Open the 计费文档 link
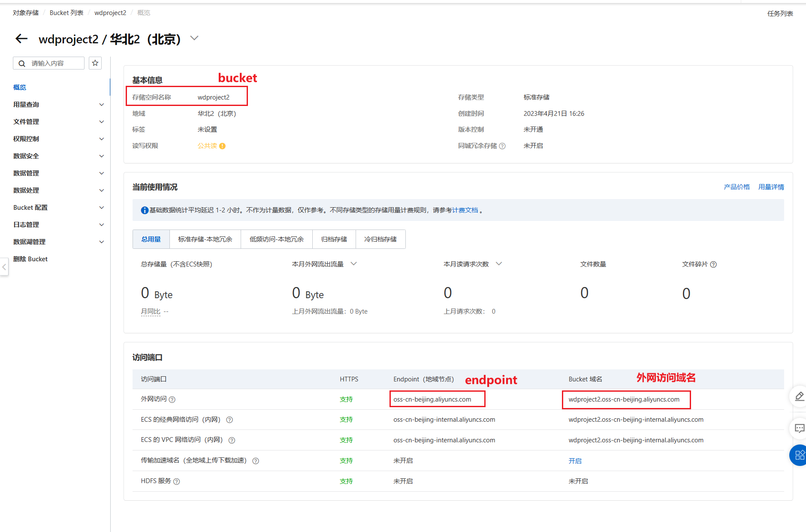Screen dimensions: 806x532 click(x=465, y=210)
